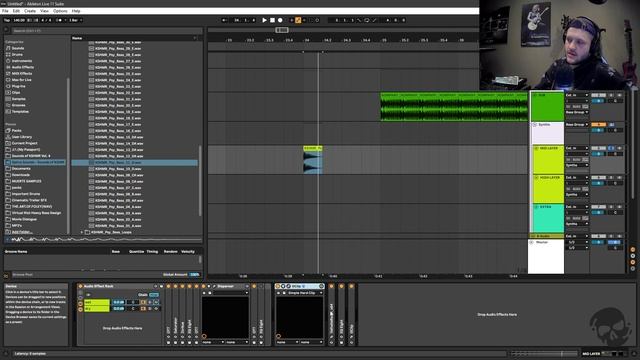Select the Samples category icon
The height and width of the screenshot is (360, 640).
click(8, 99)
